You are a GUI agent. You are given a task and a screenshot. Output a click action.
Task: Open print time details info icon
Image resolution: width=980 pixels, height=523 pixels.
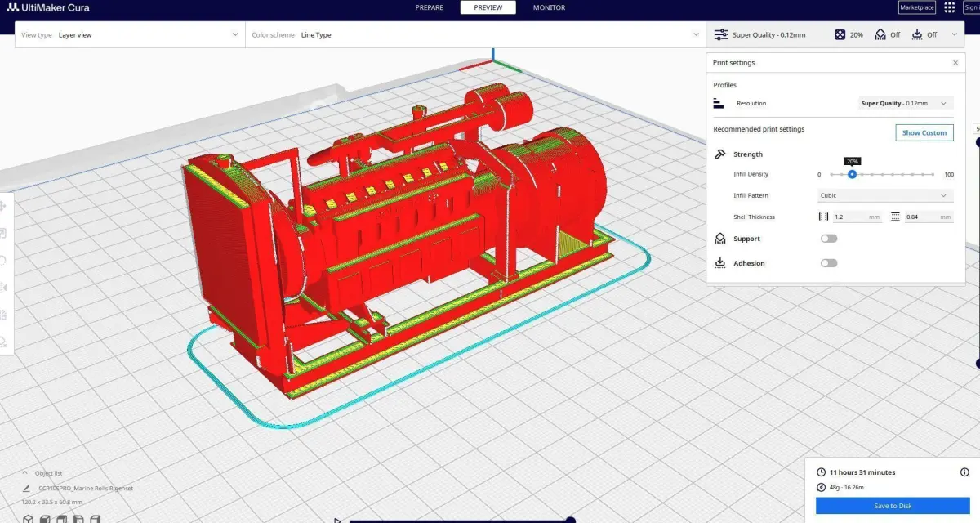pos(964,472)
